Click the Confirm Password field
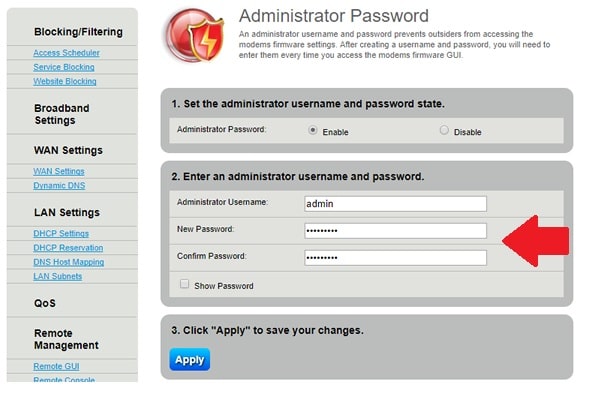Viewport: 604px width, 402px height. tap(394, 258)
